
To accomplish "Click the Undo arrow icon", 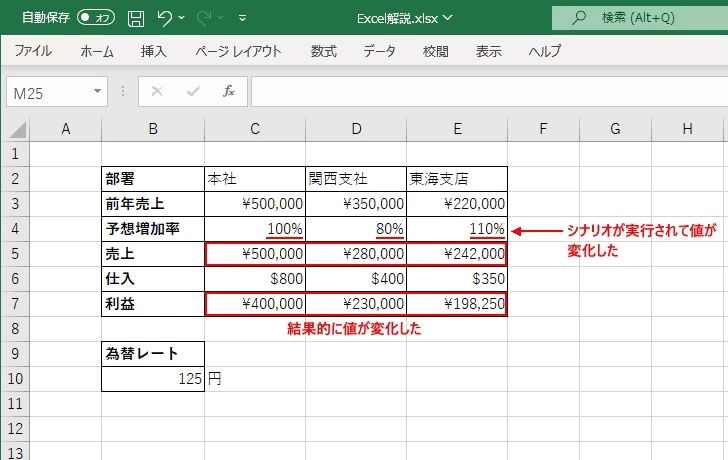I will coord(164,18).
